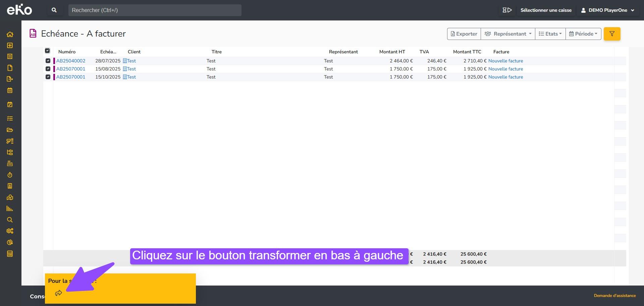This screenshot has width=644, height=306.
Task: Toggle the select-all checkbox in table header
Action: point(47,51)
